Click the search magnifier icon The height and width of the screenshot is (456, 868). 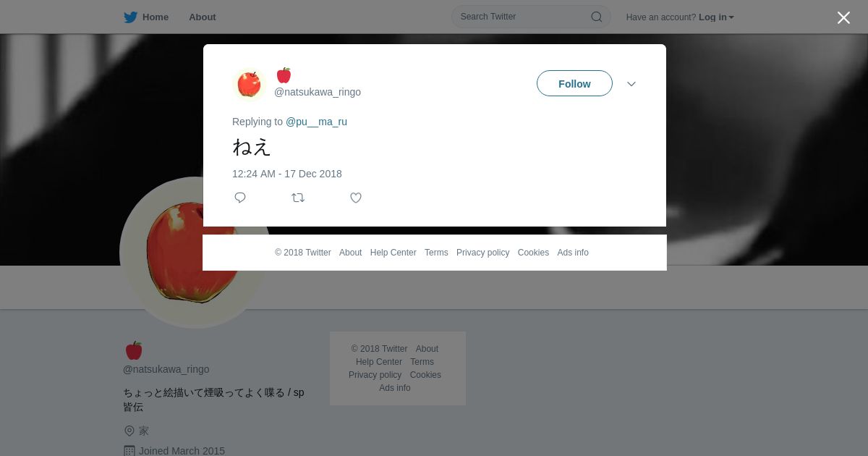[x=597, y=17]
